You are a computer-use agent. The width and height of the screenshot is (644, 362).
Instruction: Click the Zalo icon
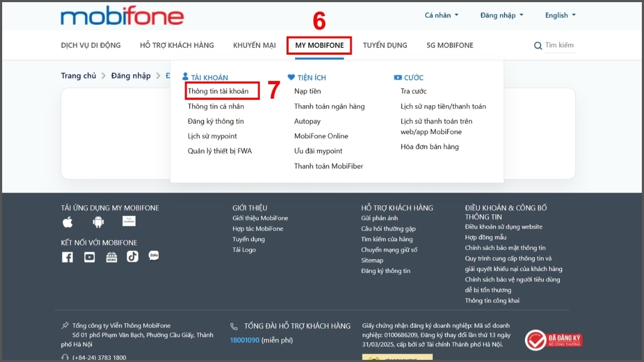155,256
